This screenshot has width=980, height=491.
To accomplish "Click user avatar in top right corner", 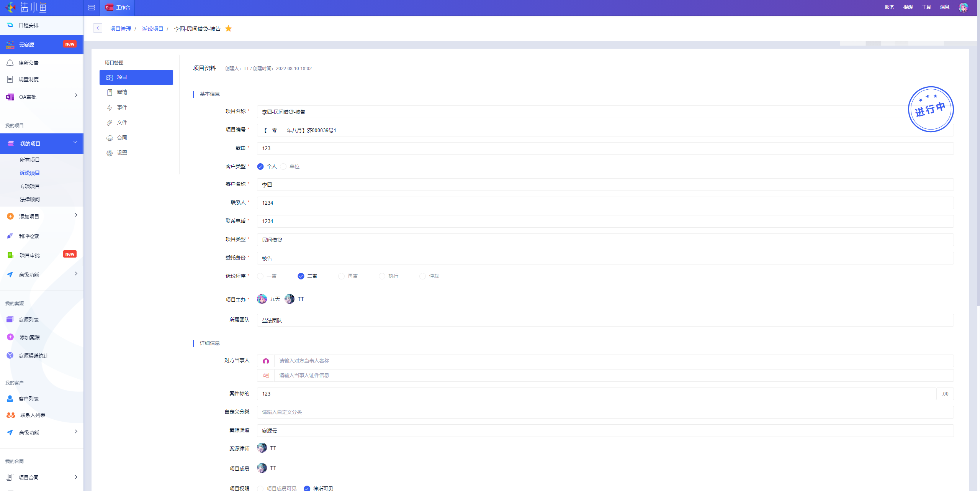I will pyautogui.click(x=964, y=7).
